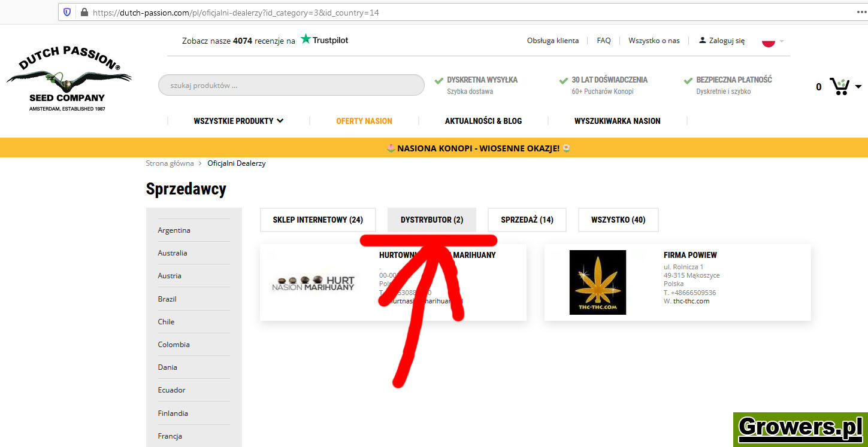This screenshot has width=868, height=447.
Task: Click the padlock site security icon
Action: pos(84,12)
